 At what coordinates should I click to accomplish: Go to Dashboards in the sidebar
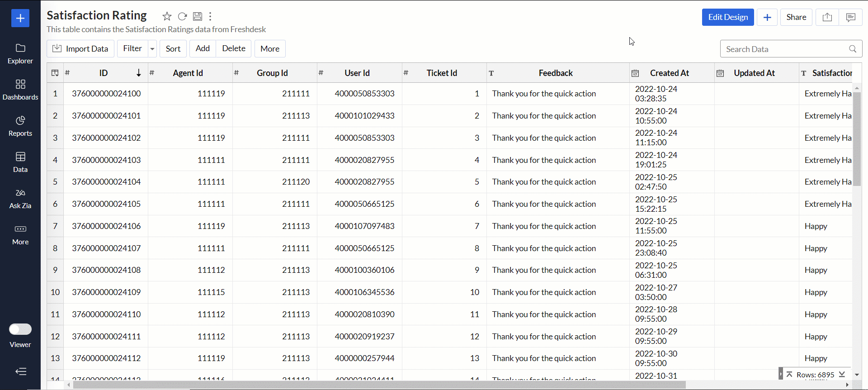click(20, 90)
